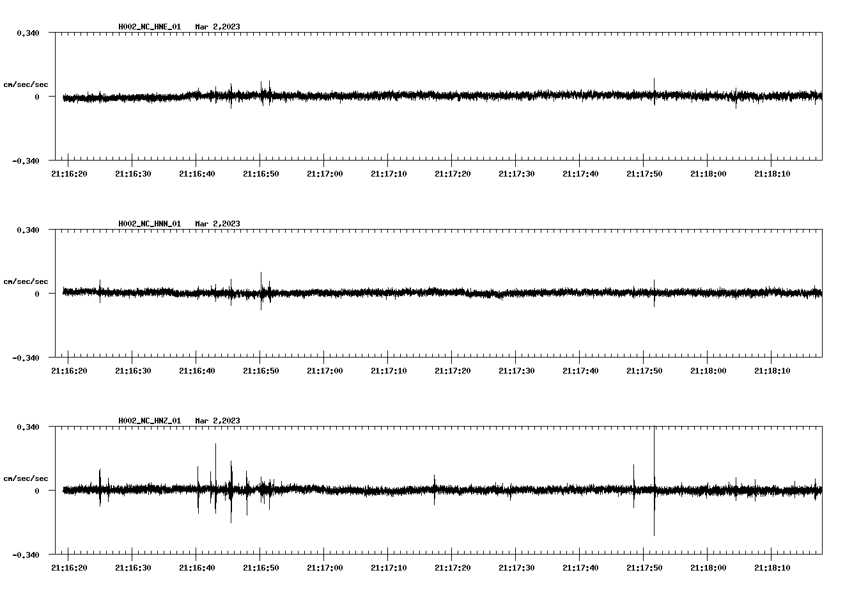Click the -0.340 label on the bottom plot

point(27,555)
